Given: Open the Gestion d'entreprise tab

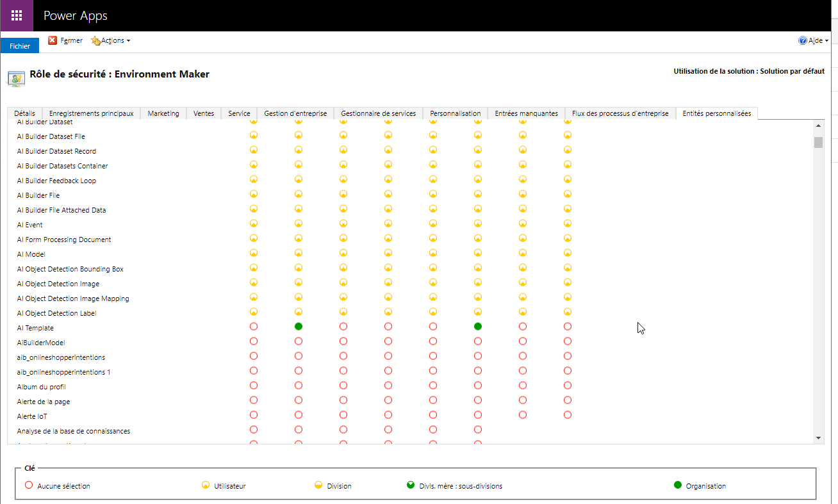Looking at the screenshot, I should [x=295, y=113].
